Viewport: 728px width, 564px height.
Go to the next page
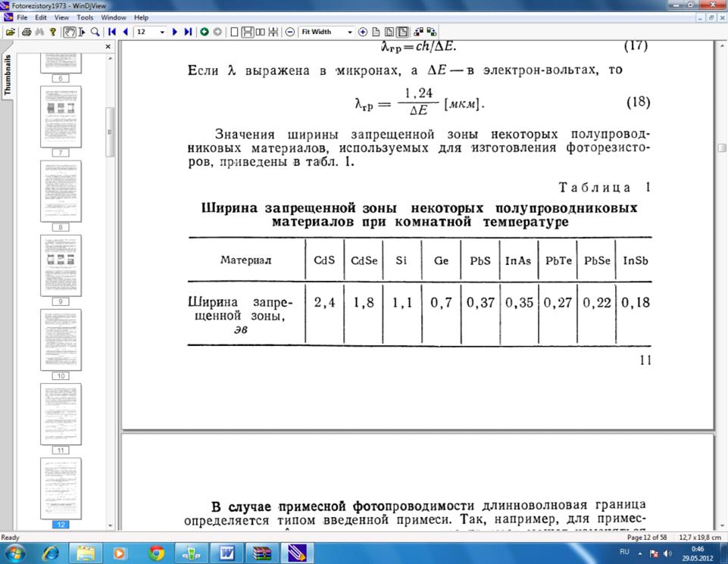pos(174,32)
